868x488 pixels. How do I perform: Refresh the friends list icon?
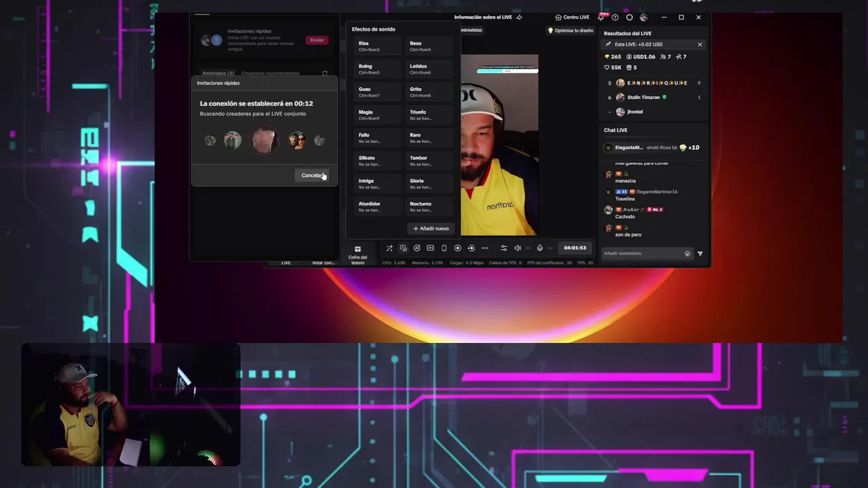click(x=325, y=73)
